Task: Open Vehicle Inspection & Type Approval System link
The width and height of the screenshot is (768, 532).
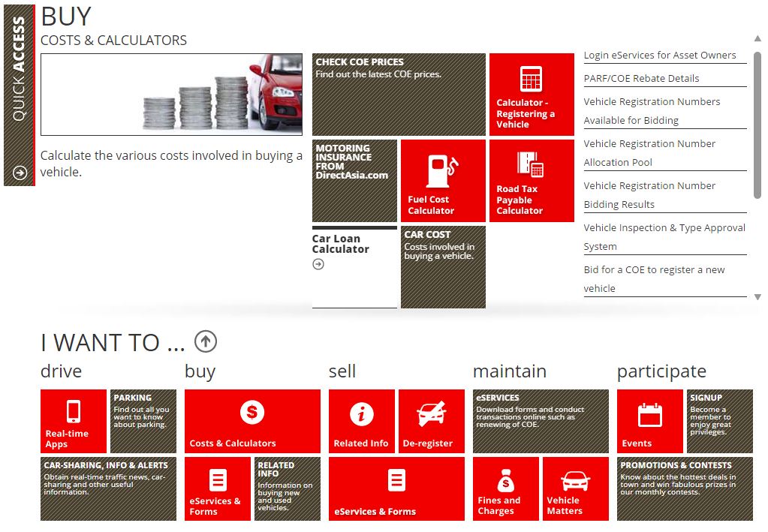Action: (x=664, y=237)
